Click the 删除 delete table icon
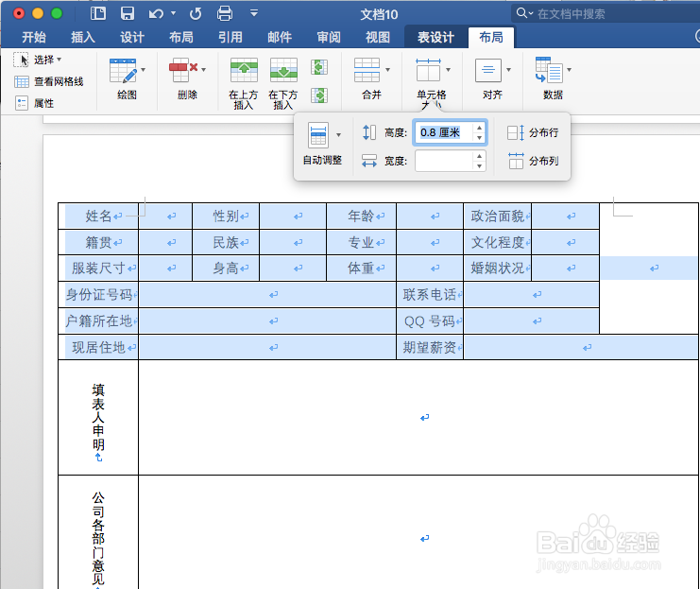This screenshot has width=700, height=589. tap(183, 70)
